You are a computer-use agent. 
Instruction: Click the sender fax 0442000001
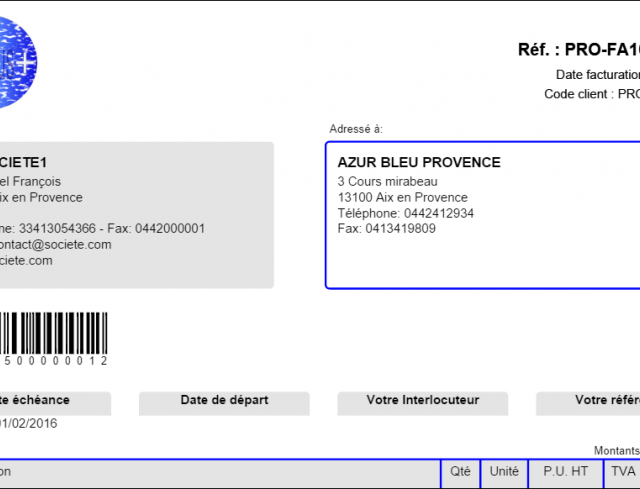click(x=170, y=229)
